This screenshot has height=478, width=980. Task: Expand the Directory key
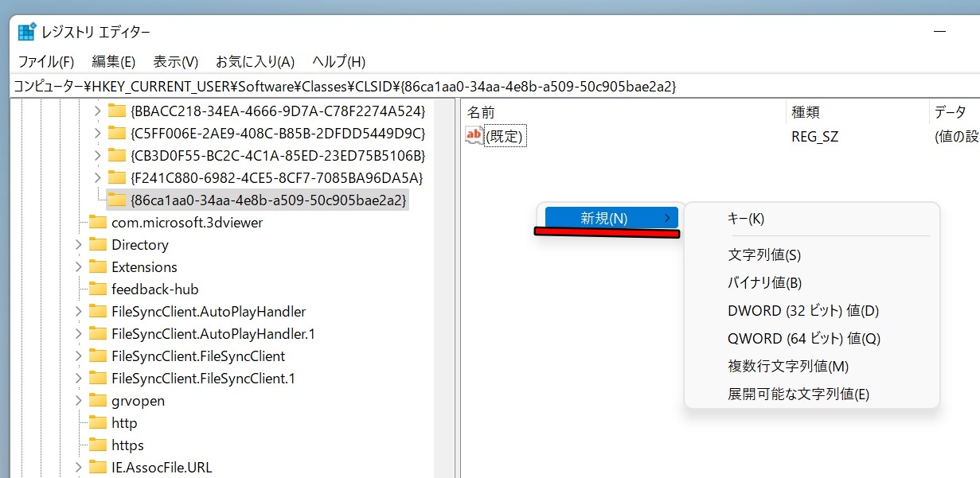79,245
